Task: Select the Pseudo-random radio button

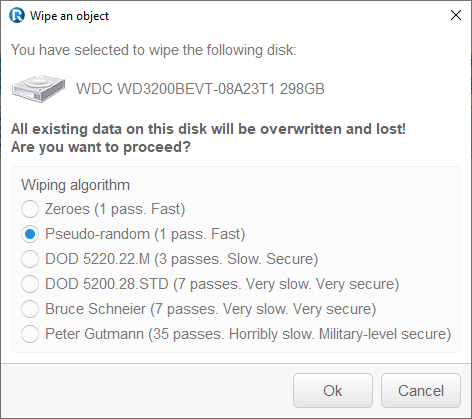Action: pyautogui.click(x=30, y=234)
